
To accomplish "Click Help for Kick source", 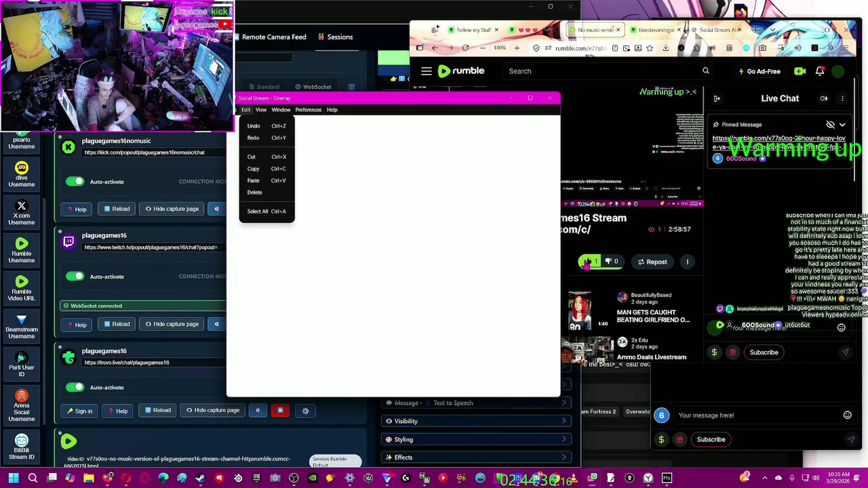I will tap(76, 209).
